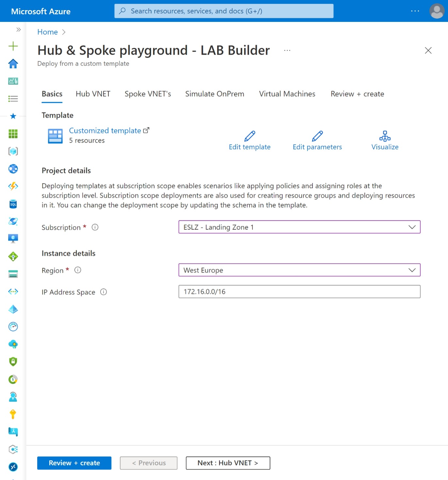Click Edit parameters
This screenshot has height=480, width=448.
pyautogui.click(x=317, y=141)
